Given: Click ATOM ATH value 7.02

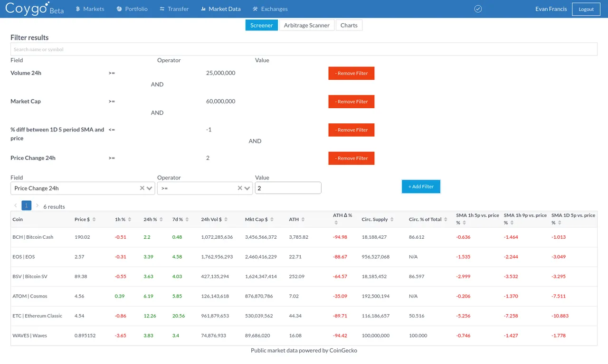Looking at the screenshot, I should (x=294, y=296).
